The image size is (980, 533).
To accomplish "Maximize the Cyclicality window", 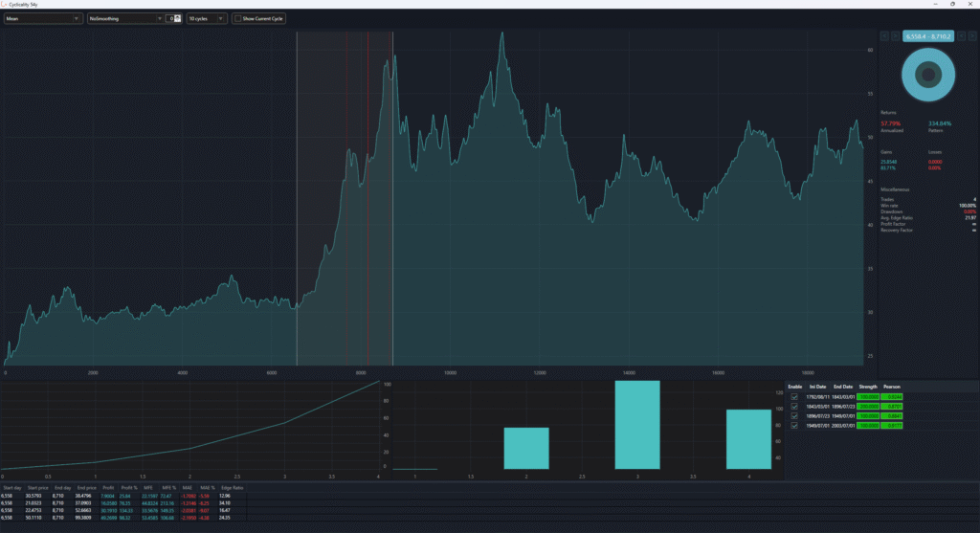I will click(x=950, y=5).
